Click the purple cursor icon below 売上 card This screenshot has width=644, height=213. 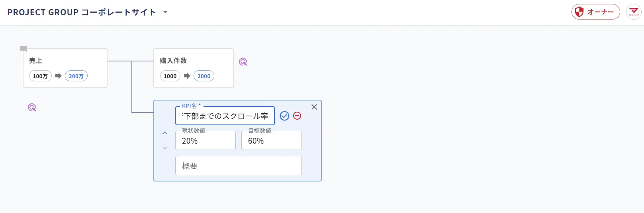pos(32,107)
